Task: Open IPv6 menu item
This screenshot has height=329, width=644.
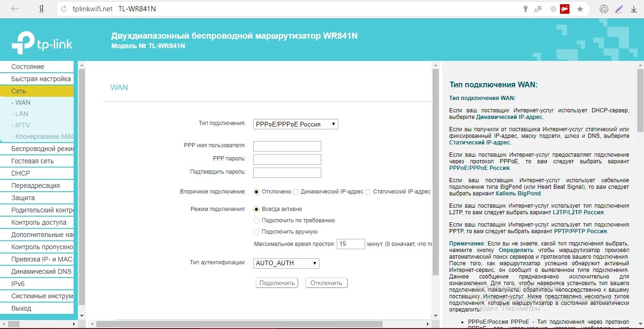Action: 37,284
